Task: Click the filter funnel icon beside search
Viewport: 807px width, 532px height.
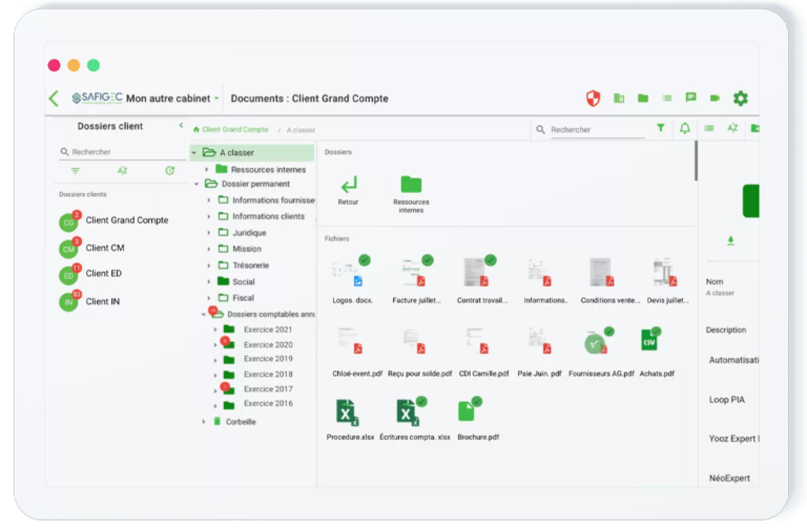Action: click(661, 128)
